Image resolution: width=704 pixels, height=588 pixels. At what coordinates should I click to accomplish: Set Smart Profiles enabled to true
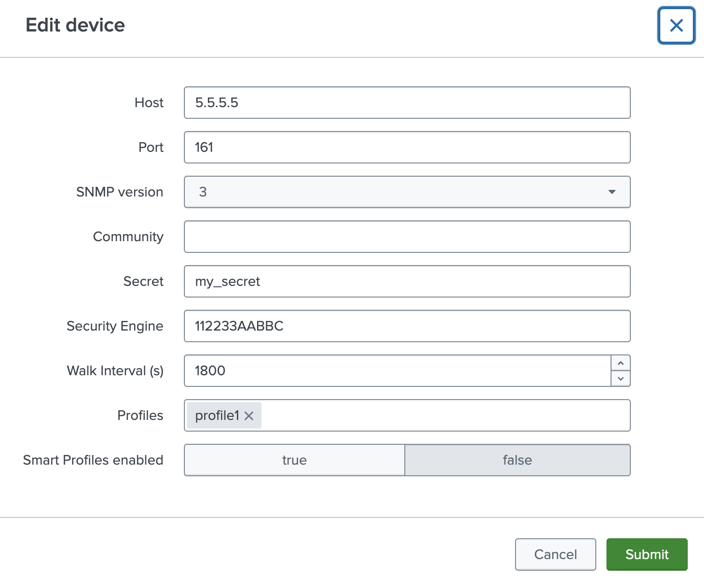(x=294, y=460)
